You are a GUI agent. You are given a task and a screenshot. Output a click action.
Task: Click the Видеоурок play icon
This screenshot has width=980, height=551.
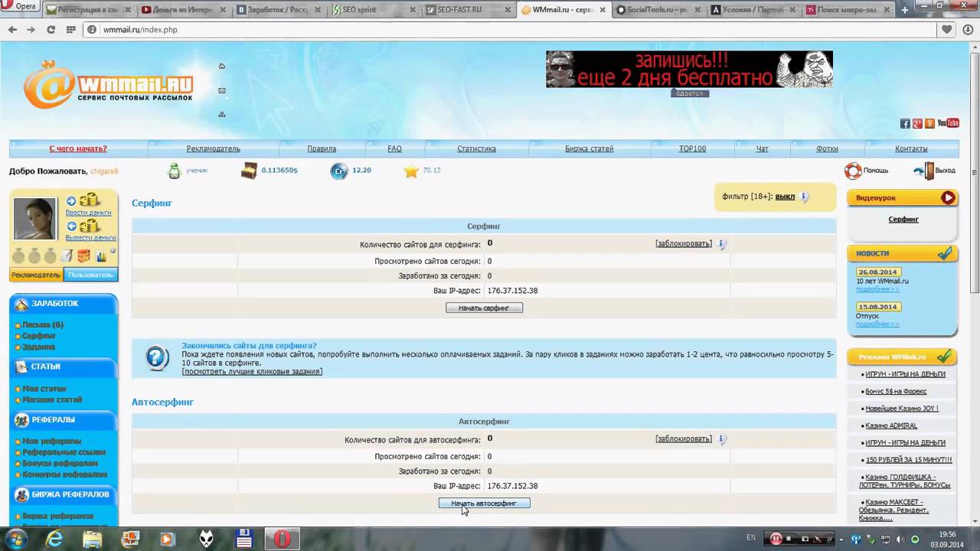click(x=948, y=197)
